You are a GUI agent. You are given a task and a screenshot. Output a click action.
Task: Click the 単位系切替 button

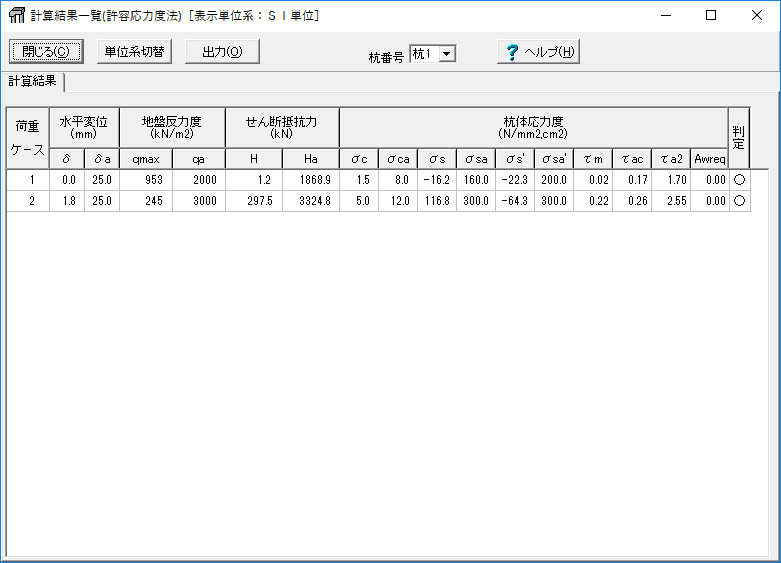[135, 52]
